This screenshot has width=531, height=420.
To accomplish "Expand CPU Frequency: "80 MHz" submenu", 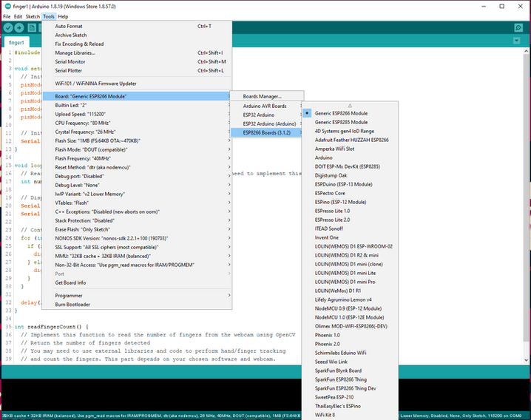I will 137,123.
